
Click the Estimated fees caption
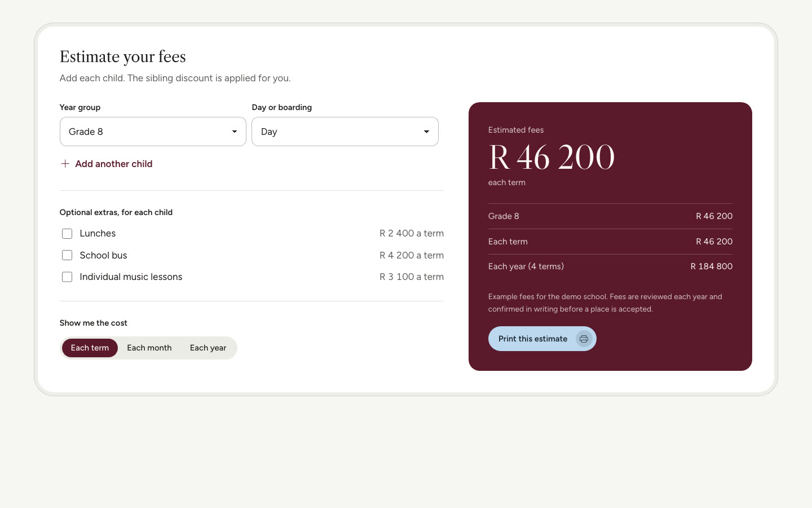(516, 130)
